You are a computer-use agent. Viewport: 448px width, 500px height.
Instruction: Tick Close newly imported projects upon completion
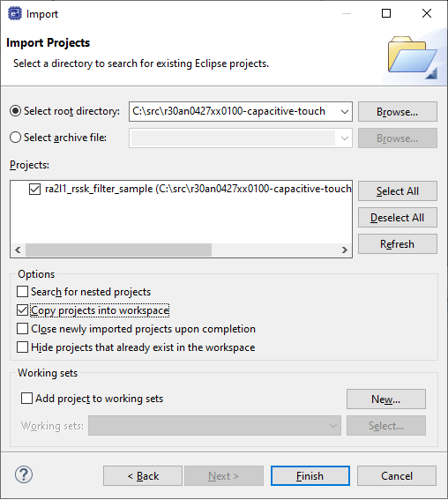click(x=22, y=329)
